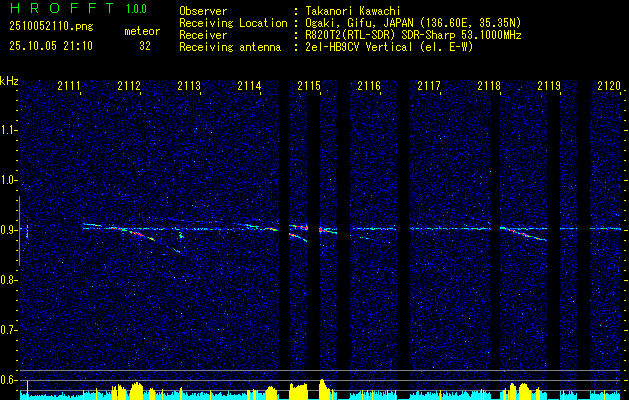Click the 2120 time marker
This screenshot has height=400, width=629.
609,86
